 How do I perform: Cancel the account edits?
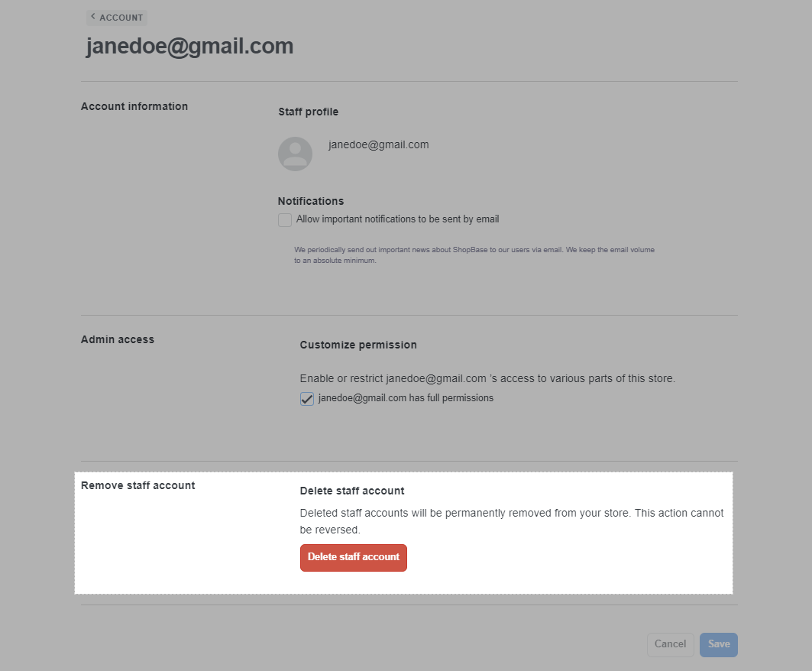coord(670,644)
